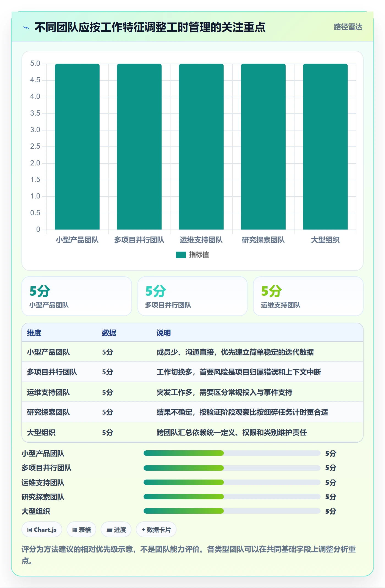Click the 维度 table column header
This screenshot has height=588, width=385.
34,333
